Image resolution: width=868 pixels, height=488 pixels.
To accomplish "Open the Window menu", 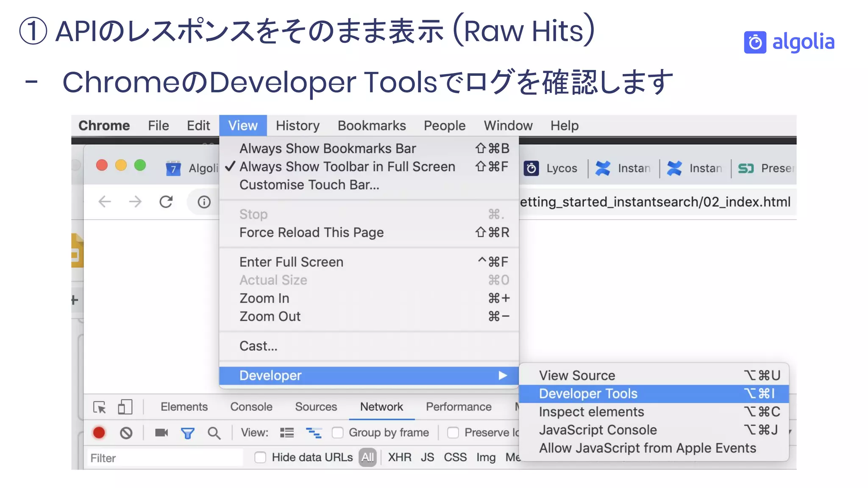I will tap(508, 126).
